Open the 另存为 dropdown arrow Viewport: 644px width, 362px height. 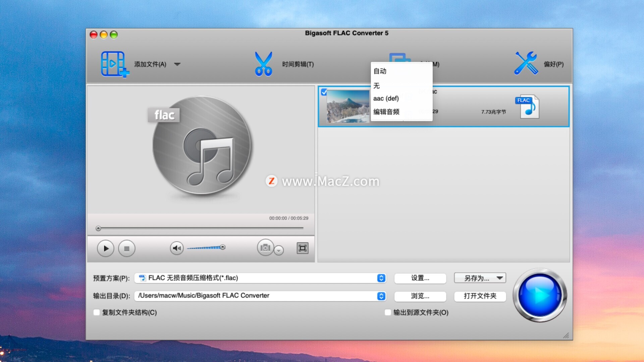500,278
